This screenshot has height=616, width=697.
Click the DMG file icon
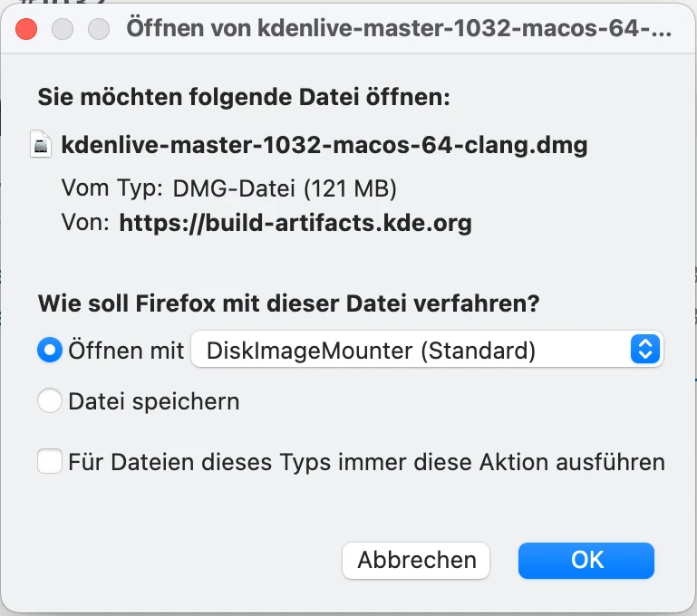pyautogui.click(x=41, y=144)
